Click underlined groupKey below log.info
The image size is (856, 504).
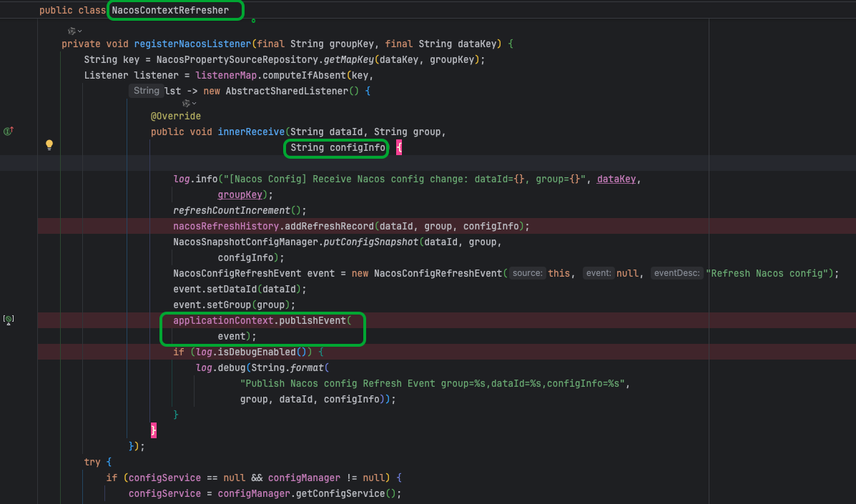click(240, 194)
